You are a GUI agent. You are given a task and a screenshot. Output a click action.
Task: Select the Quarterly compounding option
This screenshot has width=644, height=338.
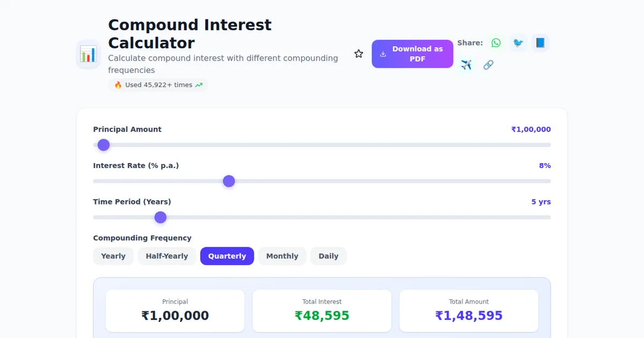[x=227, y=256]
